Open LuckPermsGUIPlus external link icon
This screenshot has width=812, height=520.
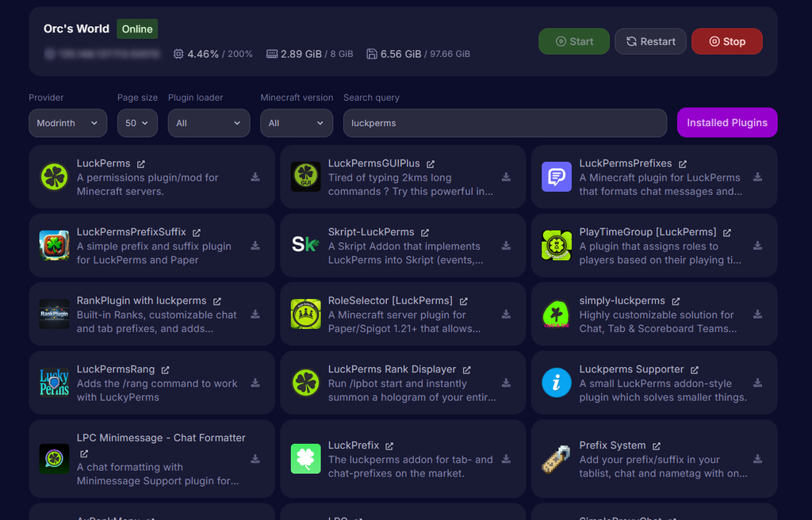431,164
